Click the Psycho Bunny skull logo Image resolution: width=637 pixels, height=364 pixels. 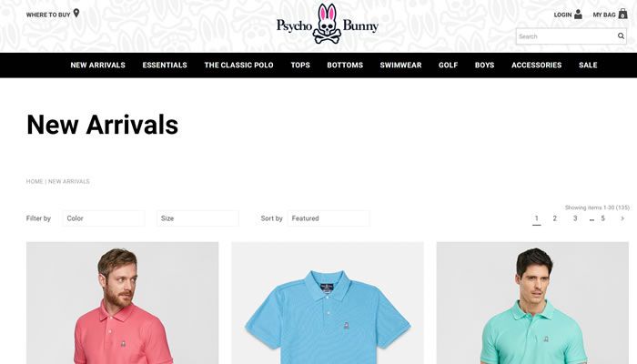[x=327, y=24]
